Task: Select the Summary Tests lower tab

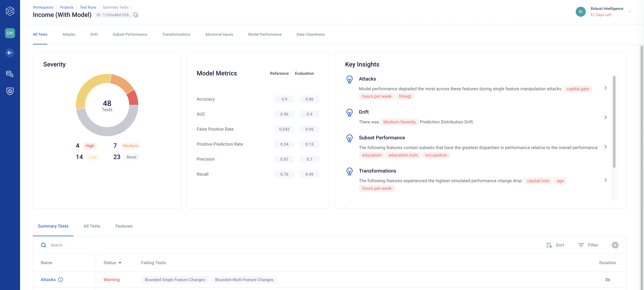Action: tap(53, 226)
